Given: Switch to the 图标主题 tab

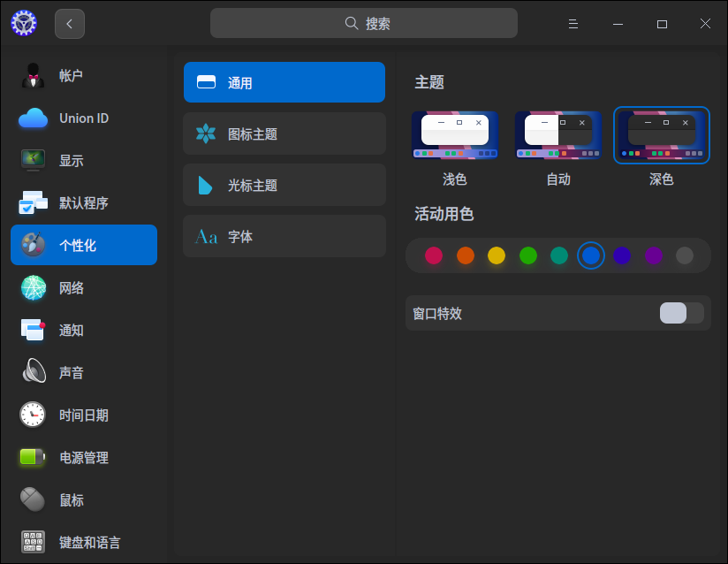Looking at the screenshot, I should click(284, 133).
